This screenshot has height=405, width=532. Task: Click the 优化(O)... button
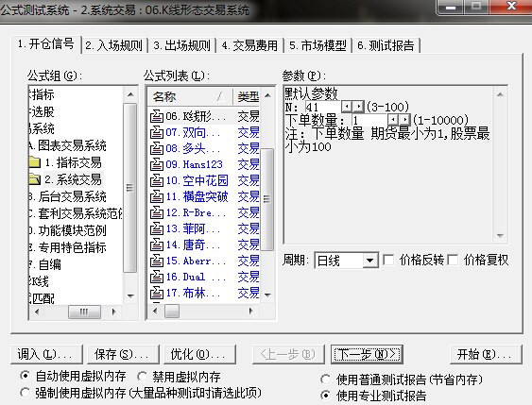click(199, 355)
